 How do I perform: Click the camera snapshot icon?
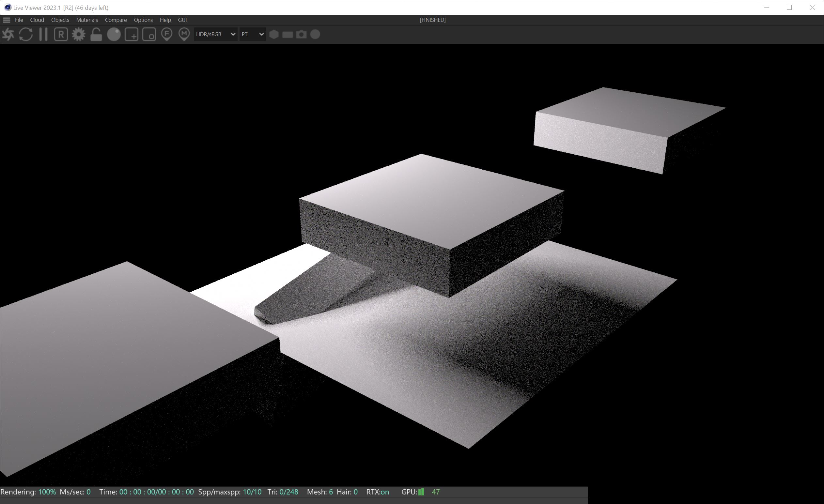301,35
